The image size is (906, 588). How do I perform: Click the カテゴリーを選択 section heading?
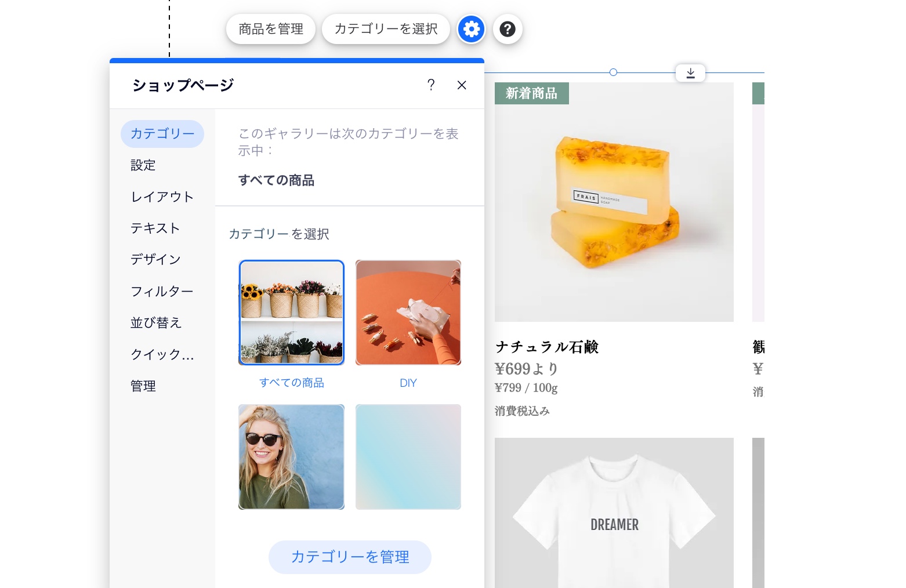pyautogui.click(x=279, y=234)
